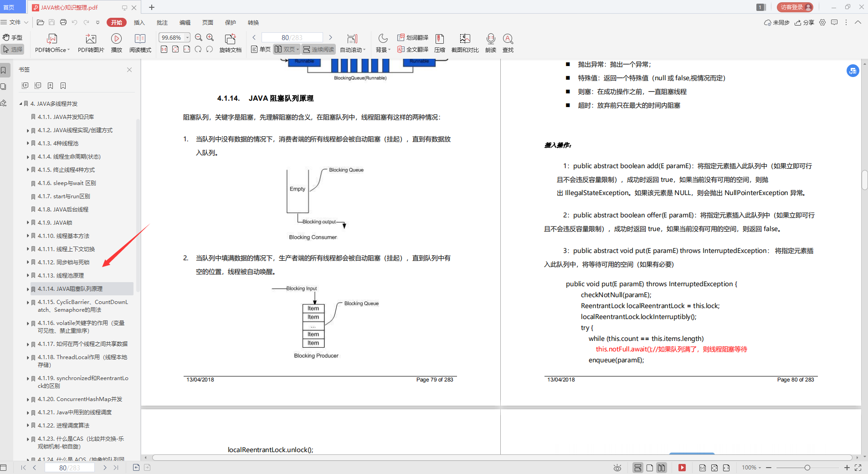Click status bar zoom-out minus
This screenshot has width=868, height=474.
pos(769,468)
